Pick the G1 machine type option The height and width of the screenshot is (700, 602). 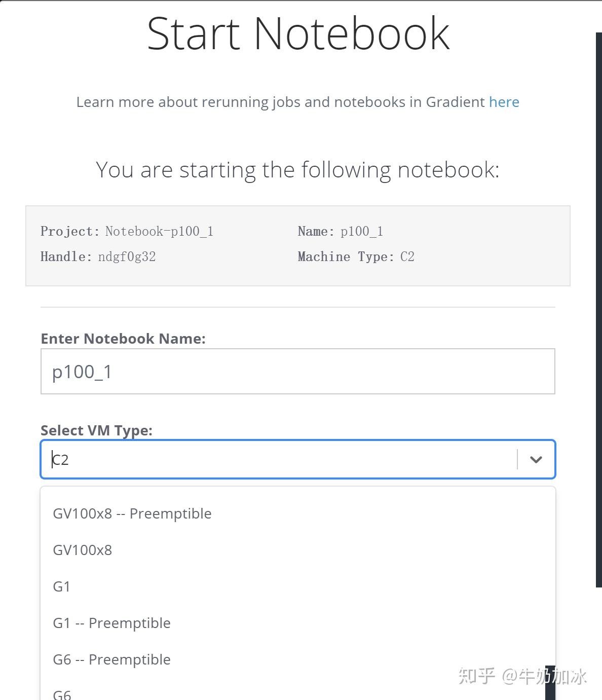tap(62, 586)
